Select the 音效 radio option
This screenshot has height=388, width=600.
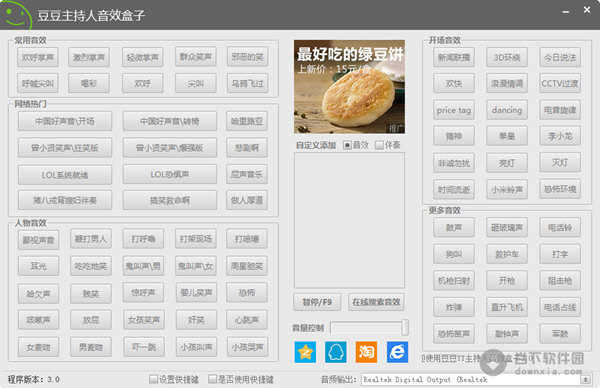tap(347, 145)
